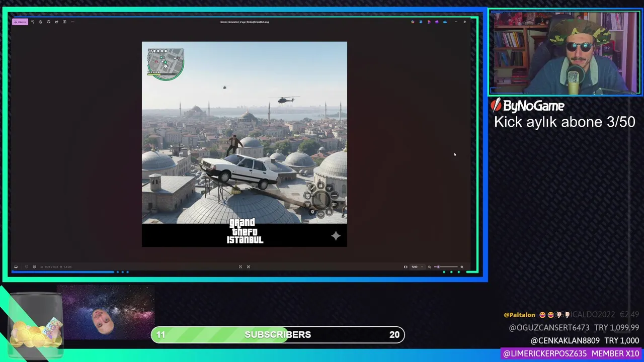Show file info using the info icon
This screenshot has height=362, width=644.
tap(34, 267)
